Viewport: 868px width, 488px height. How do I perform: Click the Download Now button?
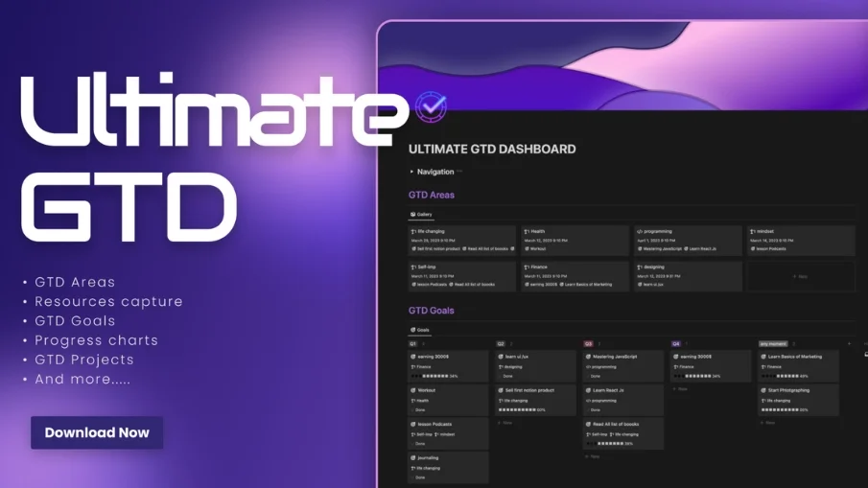[97, 432]
